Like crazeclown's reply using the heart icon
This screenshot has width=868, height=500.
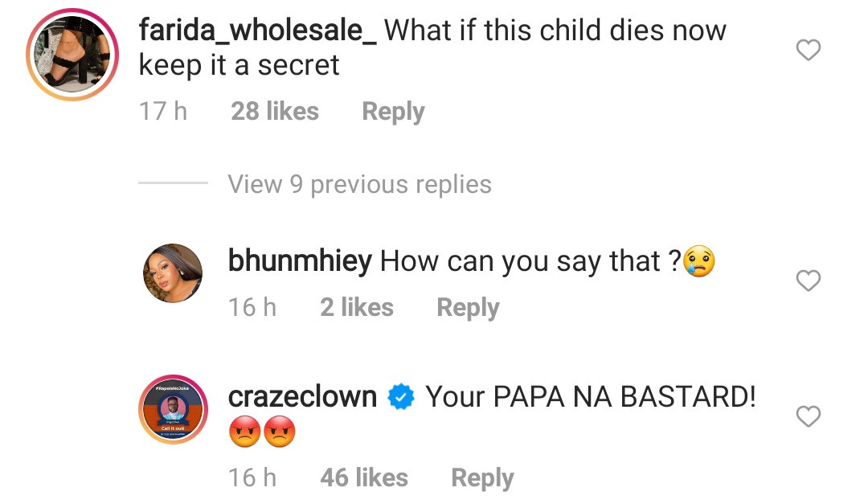[808, 416]
